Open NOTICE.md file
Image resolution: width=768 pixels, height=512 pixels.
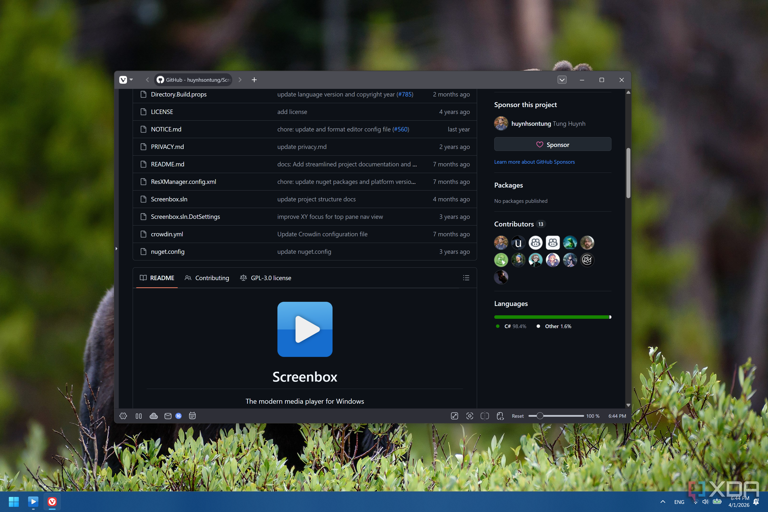[166, 129]
